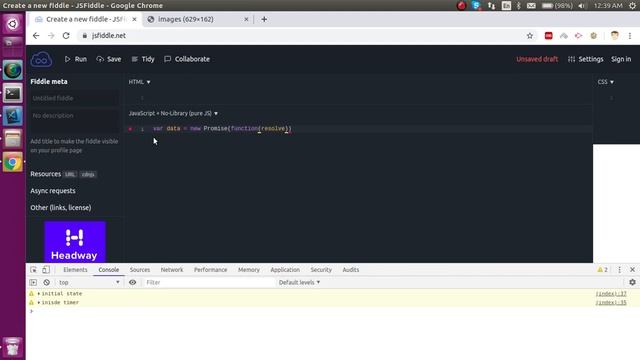
Task: Open source link for initial state warning
Action: point(611,294)
